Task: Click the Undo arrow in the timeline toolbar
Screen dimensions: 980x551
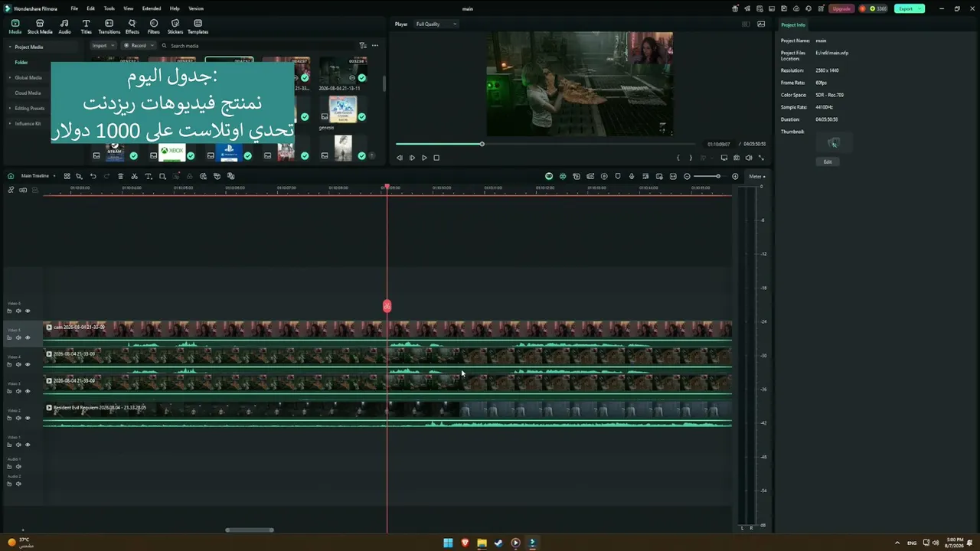Action: [x=93, y=176]
